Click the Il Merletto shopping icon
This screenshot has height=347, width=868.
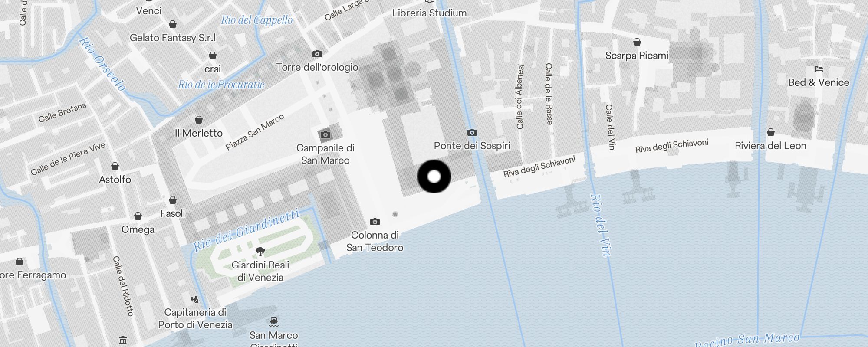(199, 119)
